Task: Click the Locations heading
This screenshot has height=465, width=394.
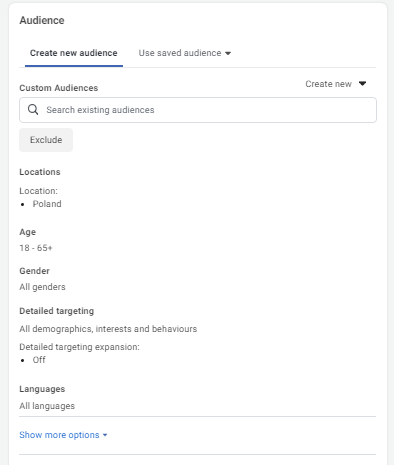Action: [40, 172]
